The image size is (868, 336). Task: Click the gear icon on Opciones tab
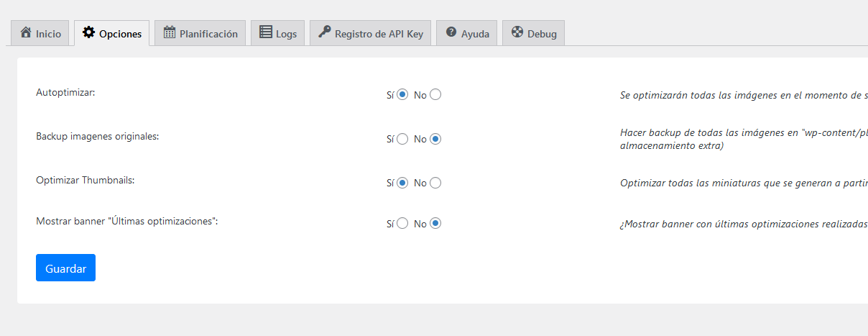88,32
